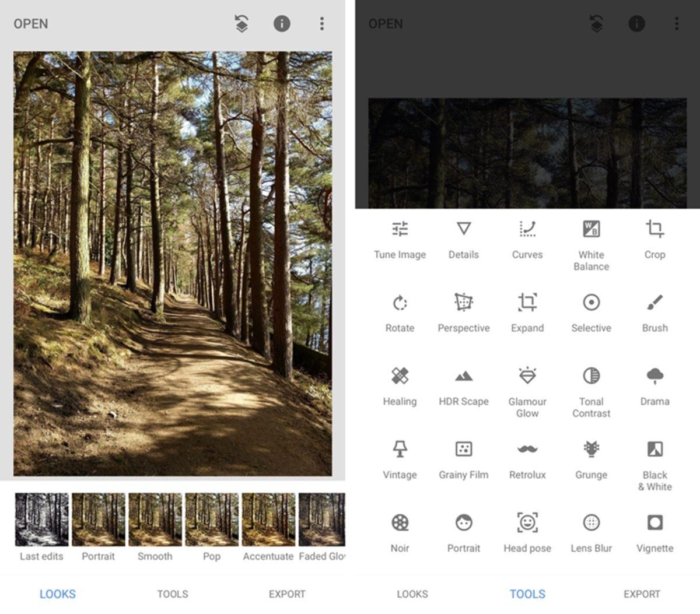Select the Perspective tool

coord(464,312)
